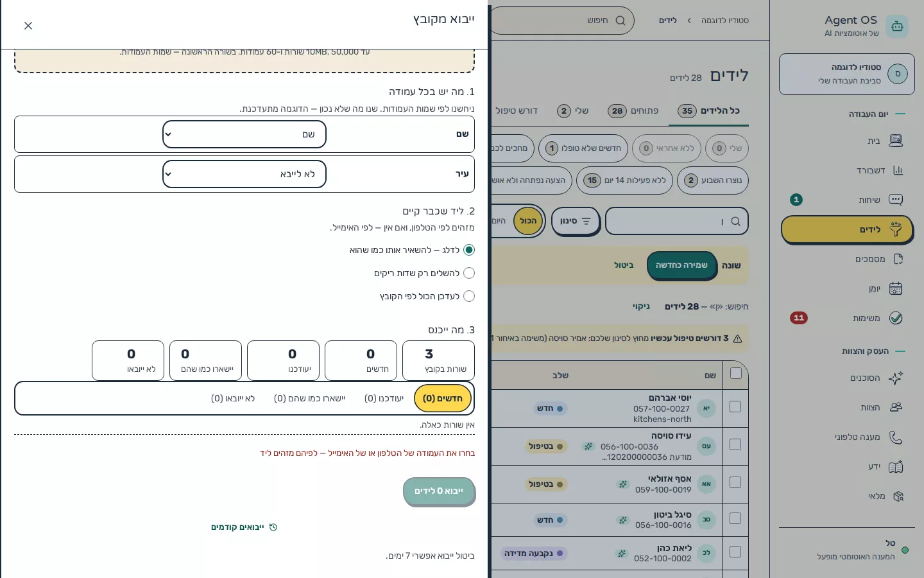
Task: Open the סטודיו לדוגמה workspace switcher
Action: [x=847, y=74]
